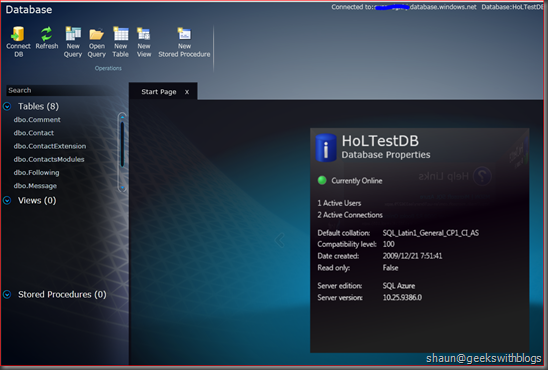Click the server version 10.25.9386.0
Image resolution: width=548 pixels, height=370 pixels.
[x=402, y=298]
